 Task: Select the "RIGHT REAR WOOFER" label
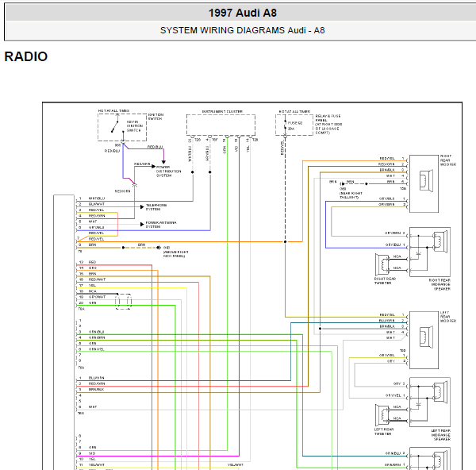click(x=448, y=160)
